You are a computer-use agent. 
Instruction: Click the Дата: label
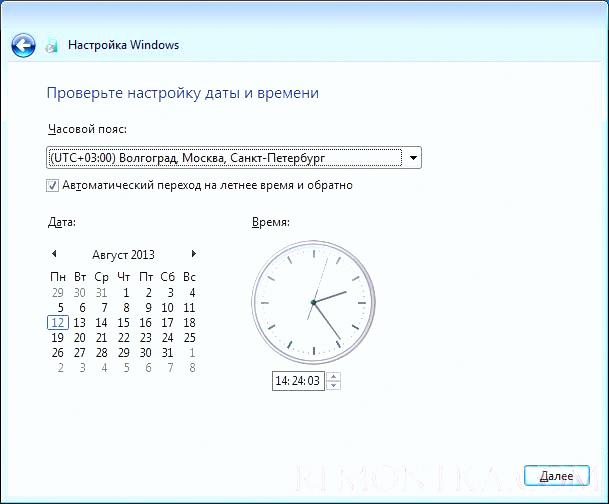[62, 222]
